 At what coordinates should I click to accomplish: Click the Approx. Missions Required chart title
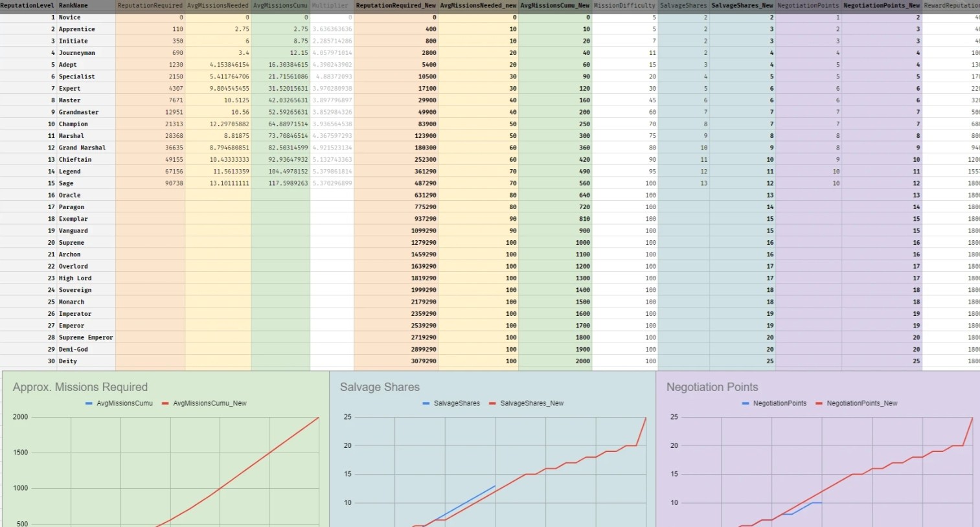tap(80, 387)
